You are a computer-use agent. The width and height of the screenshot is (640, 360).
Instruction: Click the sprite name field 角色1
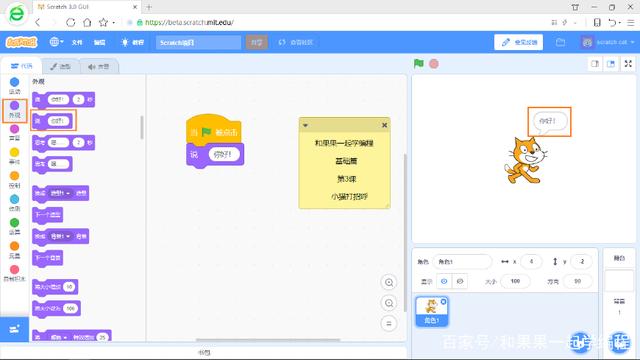[462, 262]
